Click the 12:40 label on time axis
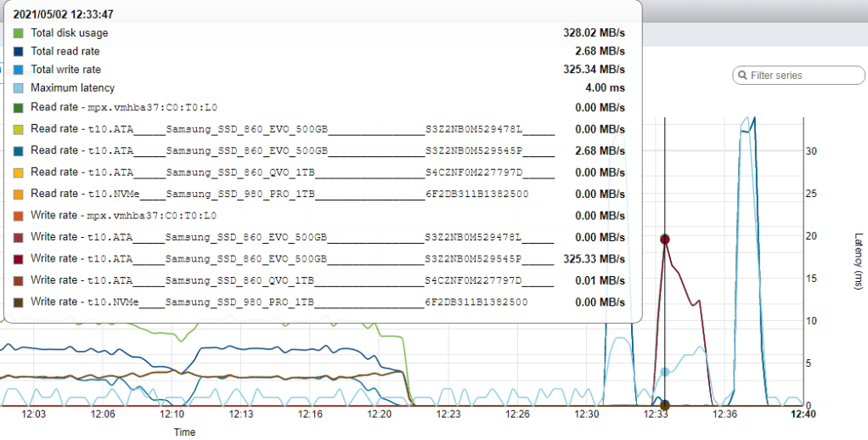868x440 pixels. pyautogui.click(x=803, y=415)
